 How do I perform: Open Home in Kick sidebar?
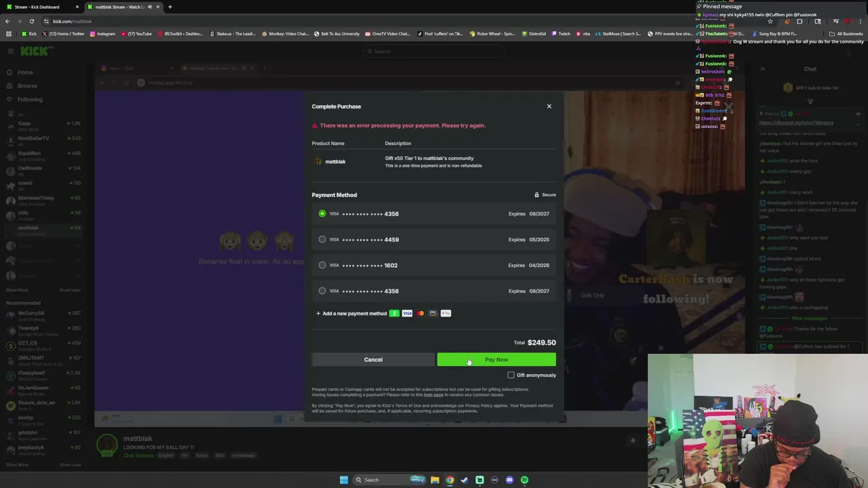click(x=20, y=72)
